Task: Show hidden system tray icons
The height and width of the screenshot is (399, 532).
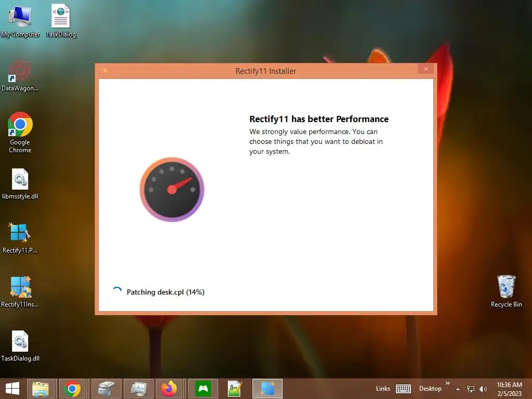Action: click(458, 389)
